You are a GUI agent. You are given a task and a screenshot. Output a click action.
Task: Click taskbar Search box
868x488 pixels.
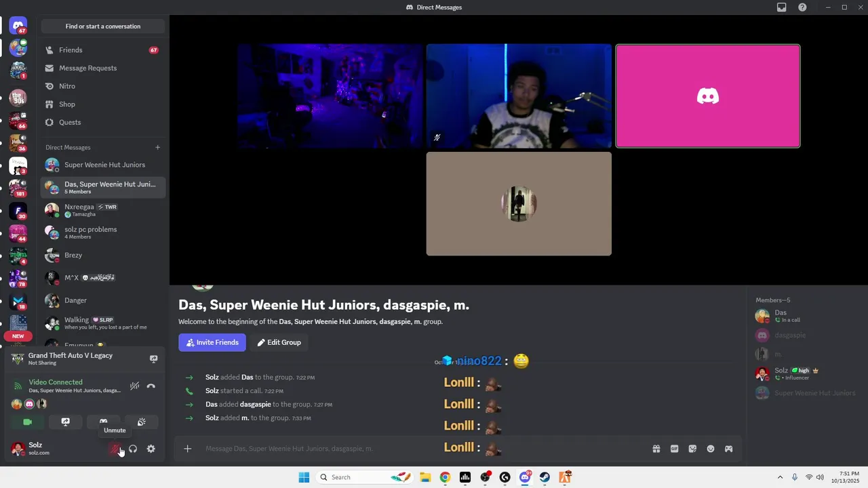click(x=365, y=477)
